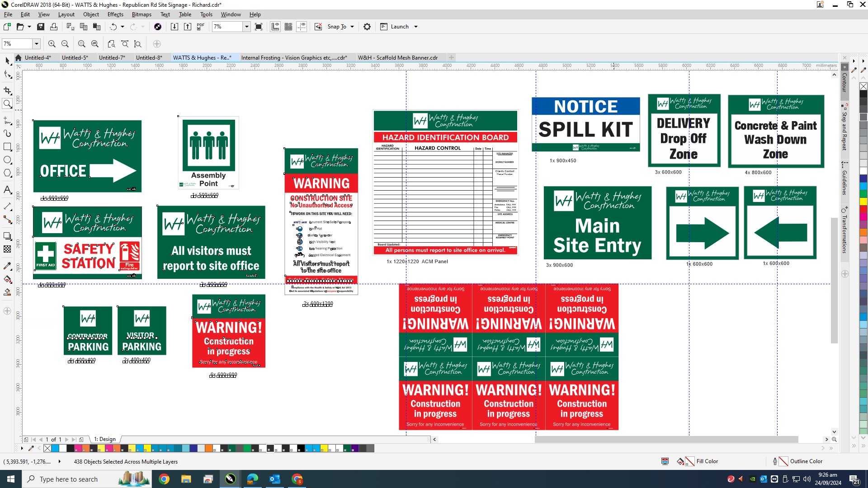Screen dimensions: 868x488
Task: Toggle show guidelines button
Action: (302, 27)
